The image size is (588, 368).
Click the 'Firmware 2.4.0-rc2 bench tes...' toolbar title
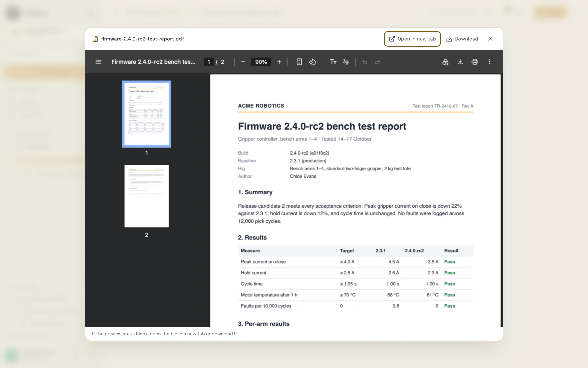coord(153,62)
